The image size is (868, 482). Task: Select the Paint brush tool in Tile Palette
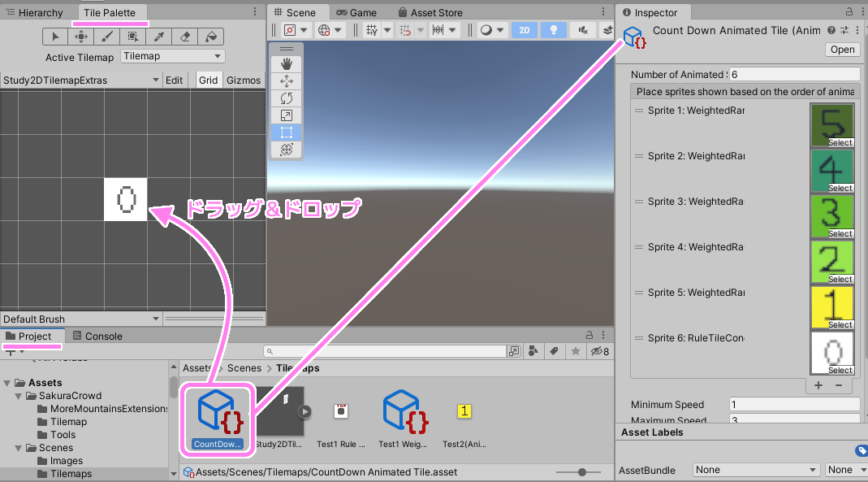point(107,37)
